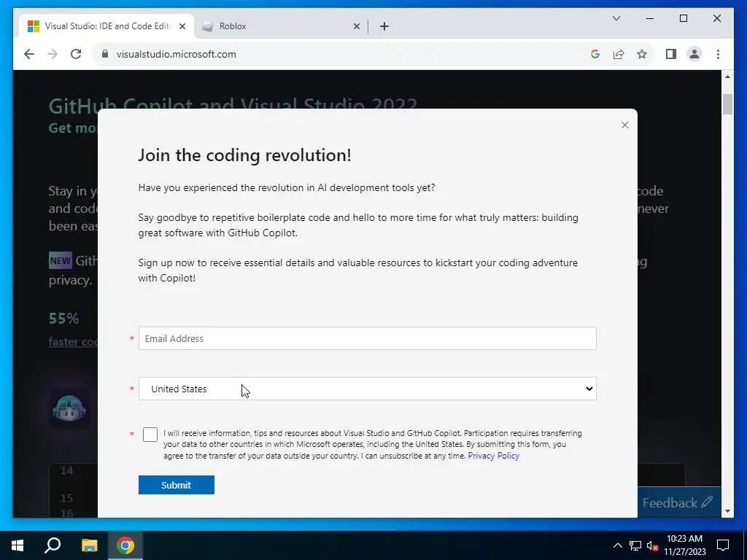Open a new browser tab
This screenshot has width=747, height=560.
point(384,26)
